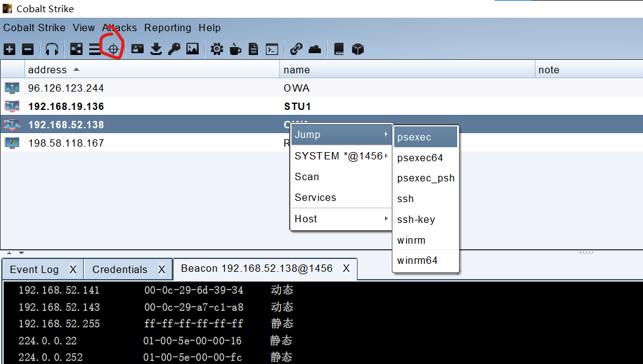This screenshot has height=364, width=643.
Task: Open the Help menu
Action: [x=210, y=27]
